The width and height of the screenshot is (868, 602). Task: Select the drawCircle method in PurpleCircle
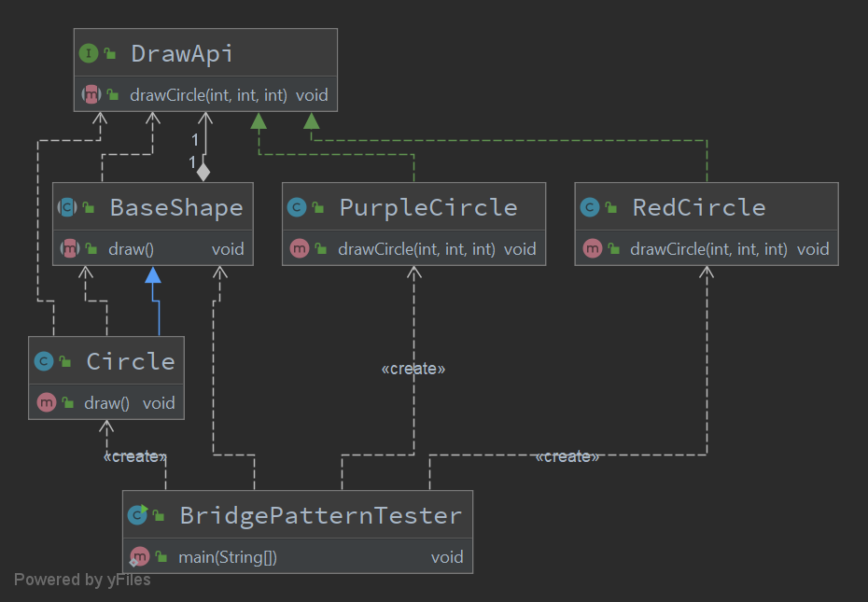click(415, 248)
